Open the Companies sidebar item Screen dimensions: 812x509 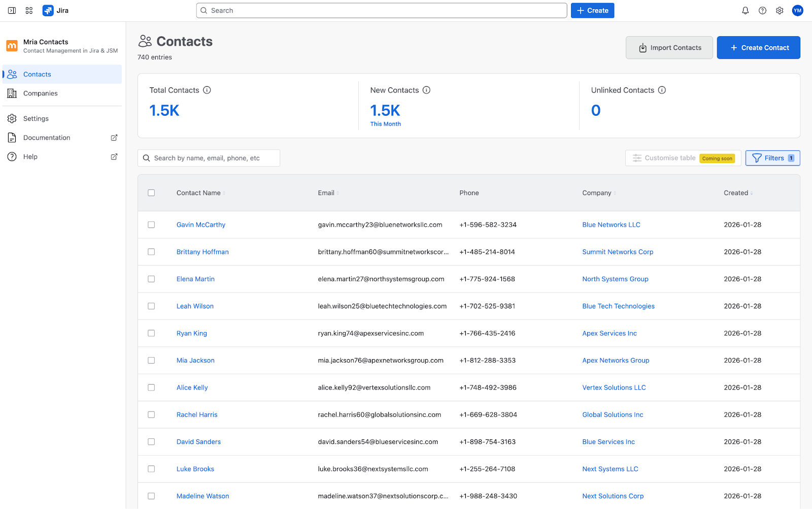62,93
